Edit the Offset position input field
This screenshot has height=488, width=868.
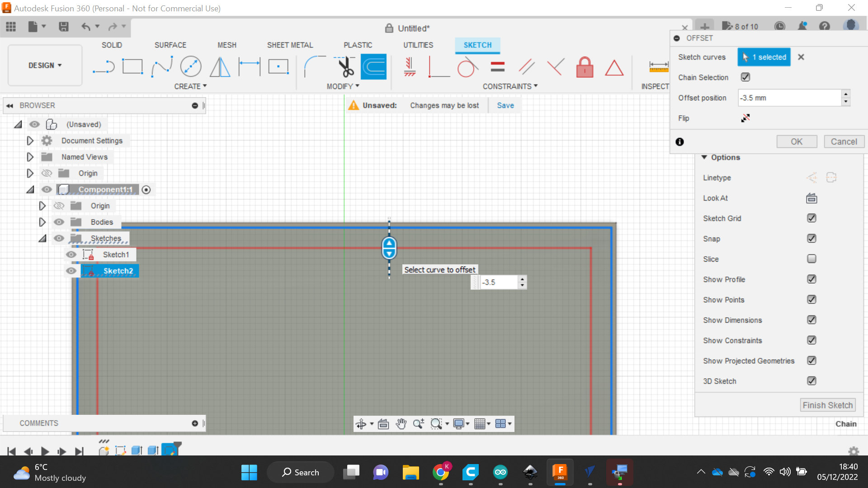[788, 98]
